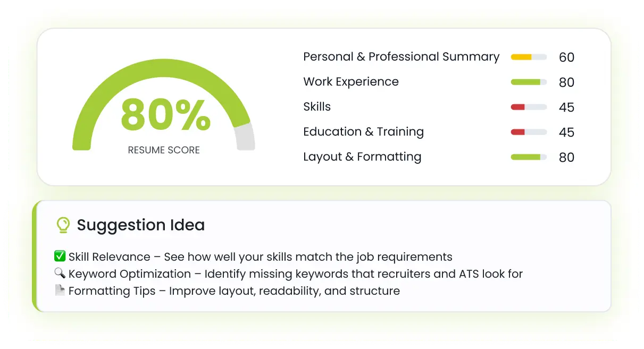Click the document icon for Formatting Tips
Screen dimensions: 644x349
coord(60,290)
